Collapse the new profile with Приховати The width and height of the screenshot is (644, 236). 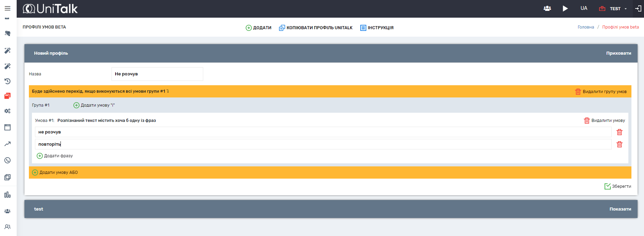point(619,53)
